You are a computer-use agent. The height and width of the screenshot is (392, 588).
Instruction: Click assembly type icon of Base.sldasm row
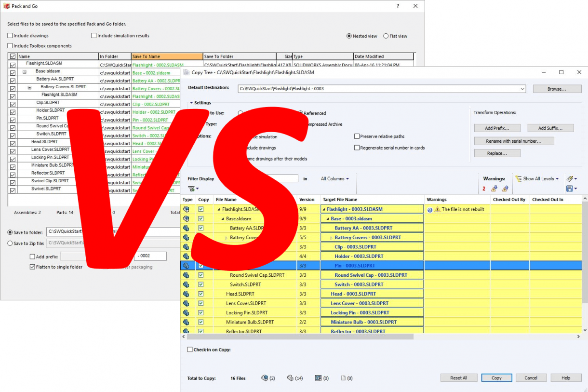186,219
